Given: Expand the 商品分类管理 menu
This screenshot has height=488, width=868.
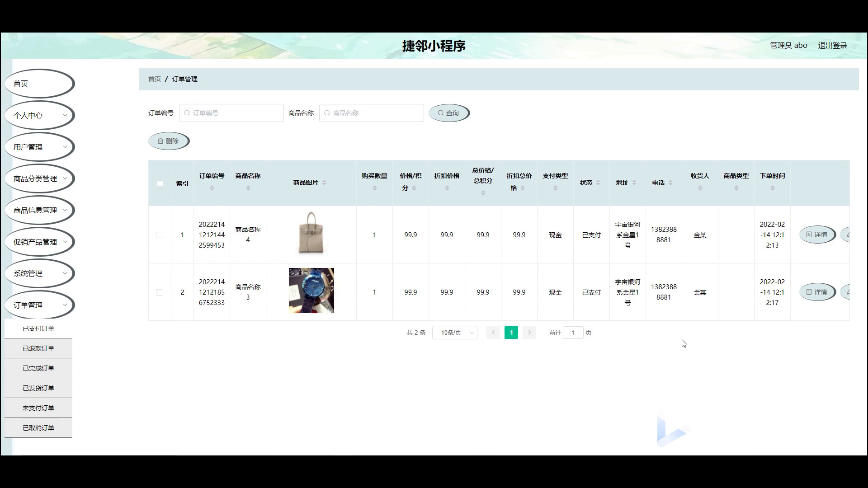Looking at the screenshot, I should pos(39,178).
